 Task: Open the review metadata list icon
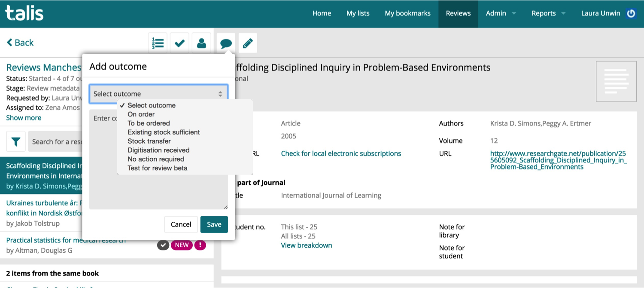click(157, 43)
